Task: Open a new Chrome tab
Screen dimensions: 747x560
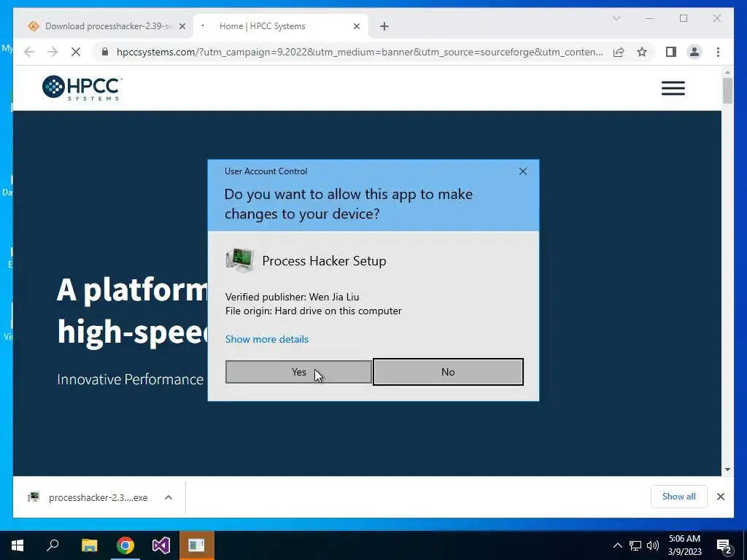Action: pyautogui.click(x=384, y=26)
